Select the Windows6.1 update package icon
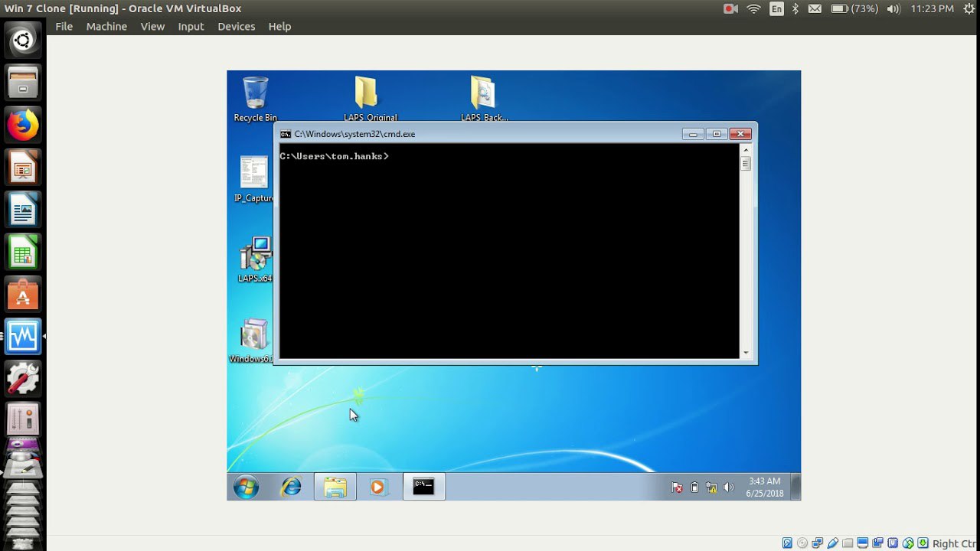Viewport: 980px width, 551px height. 252,341
